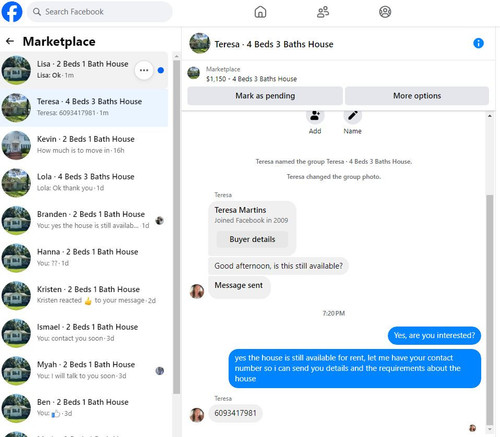Open Ismael's 2 Beds 1 Bath conversation
500x437 pixels.
(84, 333)
